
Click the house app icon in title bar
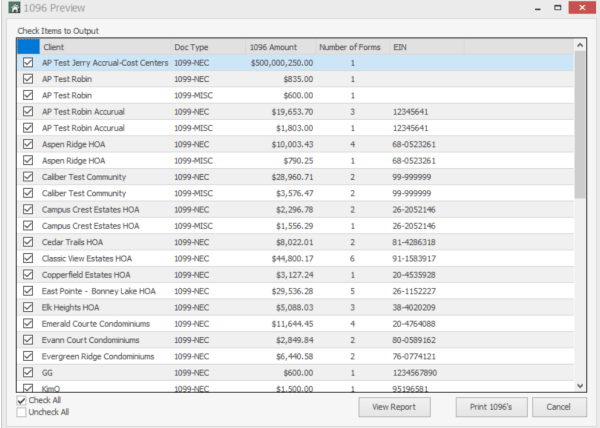click(14, 7)
